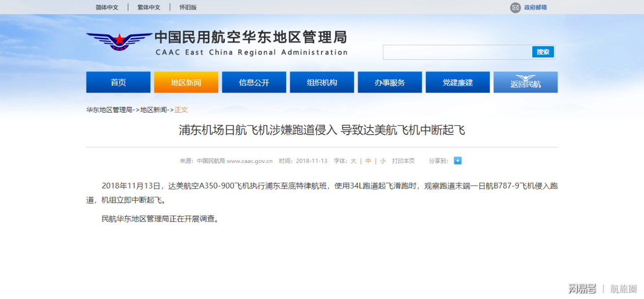644x299 pixels.
Task: Switch to Traditional Chinese (繁体中文)
Action: tap(149, 8)
